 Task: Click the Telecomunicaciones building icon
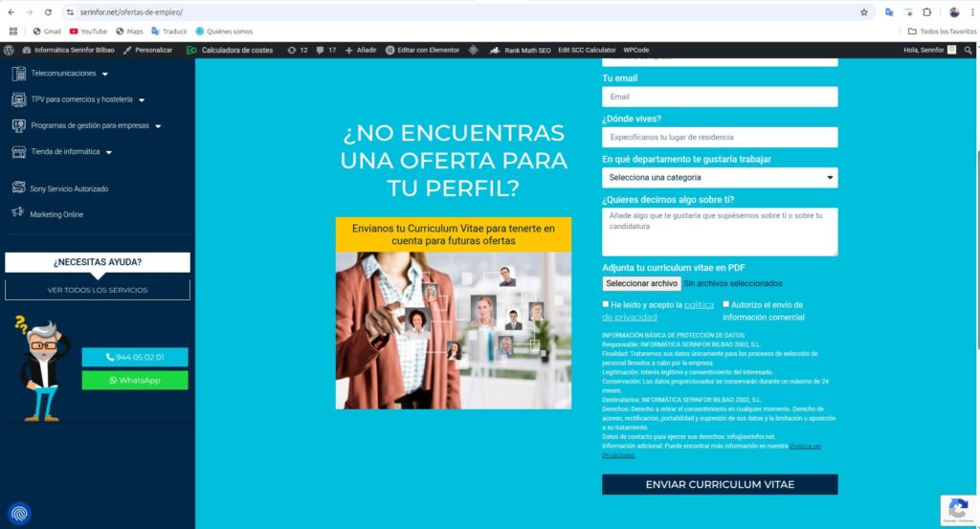click(x=19, y=74)
